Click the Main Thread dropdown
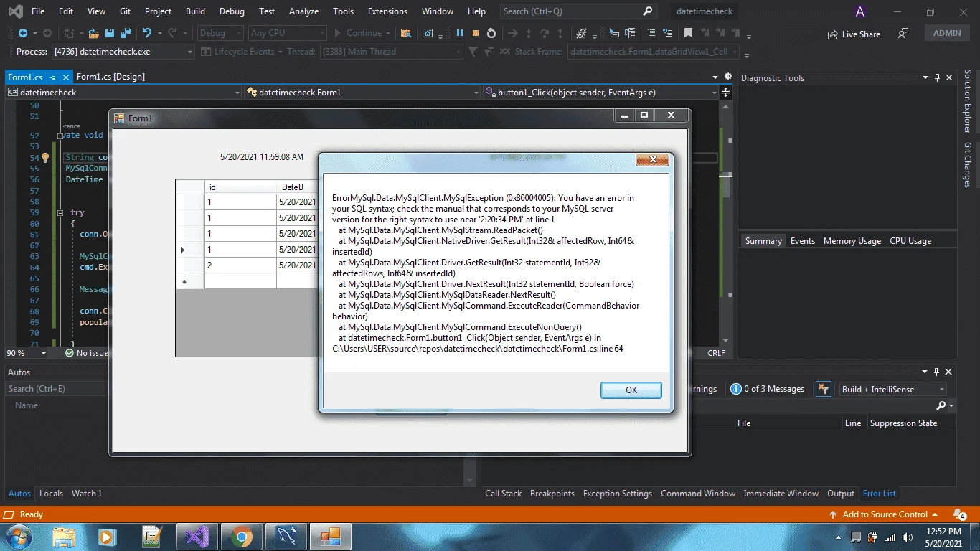 click(x=392, y=52)
